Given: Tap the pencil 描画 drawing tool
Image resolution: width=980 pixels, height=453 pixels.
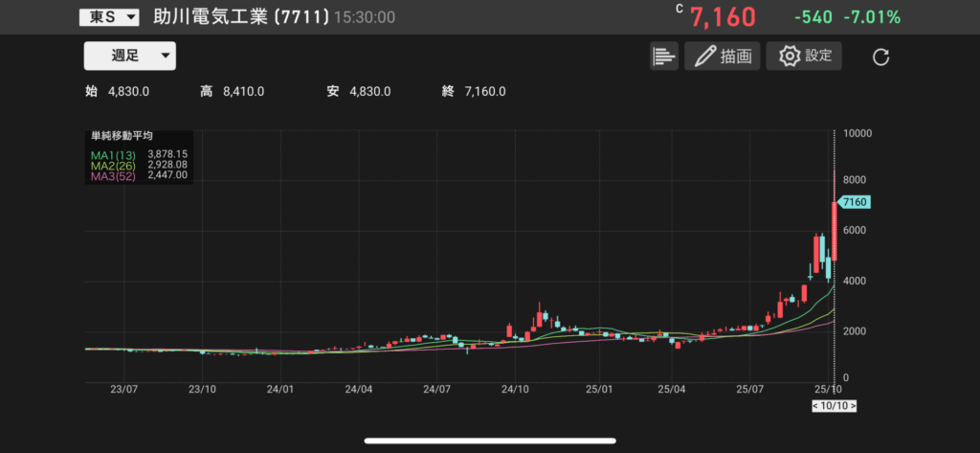Looking at the screenshot, I should click(722, 57).
